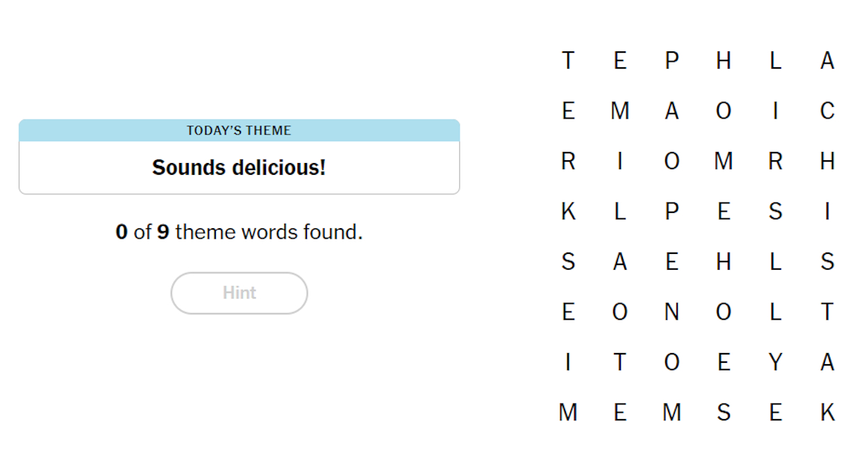Click the TODAY'S THEME header banner
This screenshot has height=471, width=868.
tap(239, 130)
